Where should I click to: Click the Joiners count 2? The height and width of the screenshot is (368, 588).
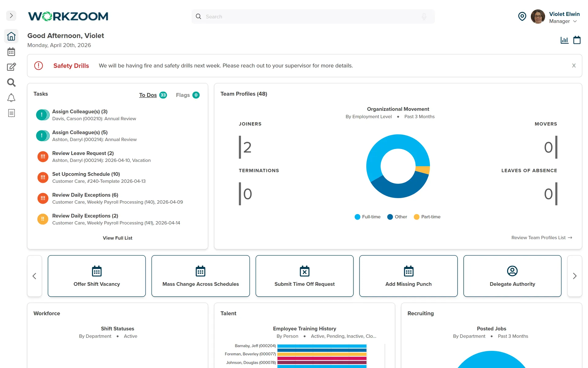tap(247, 148)
